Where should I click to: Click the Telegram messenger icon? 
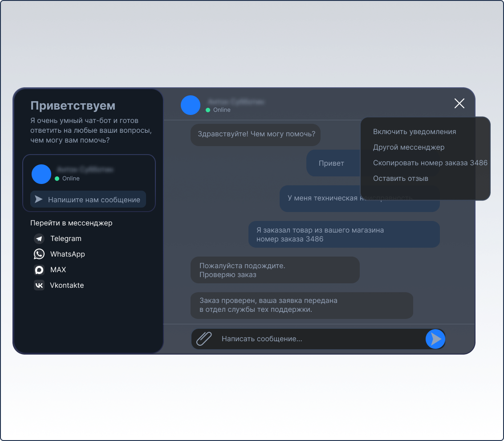[39, 239]
